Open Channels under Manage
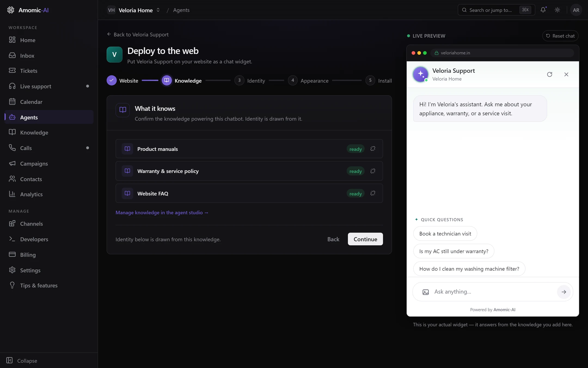The image size is (588, 368). [49, 224]
